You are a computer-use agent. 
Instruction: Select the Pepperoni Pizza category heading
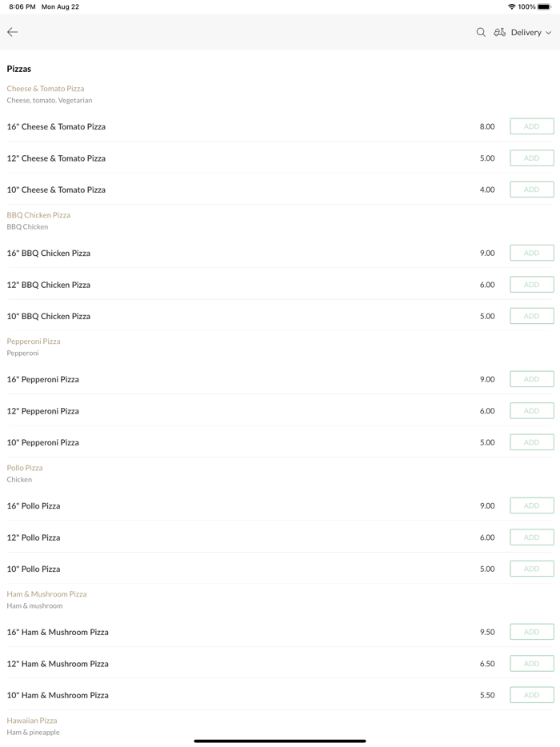34,342
